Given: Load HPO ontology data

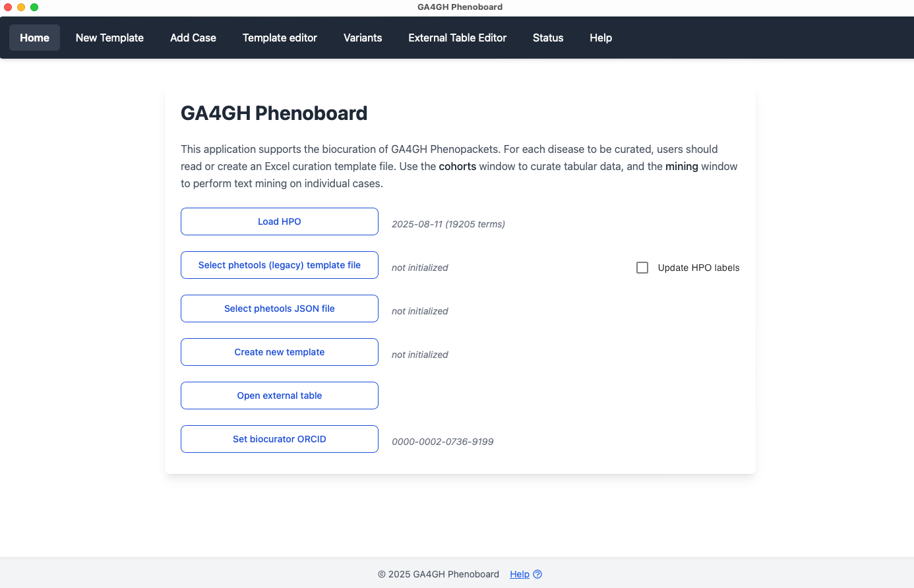Looking at the screenshot, I should click(x=279, y=221).
